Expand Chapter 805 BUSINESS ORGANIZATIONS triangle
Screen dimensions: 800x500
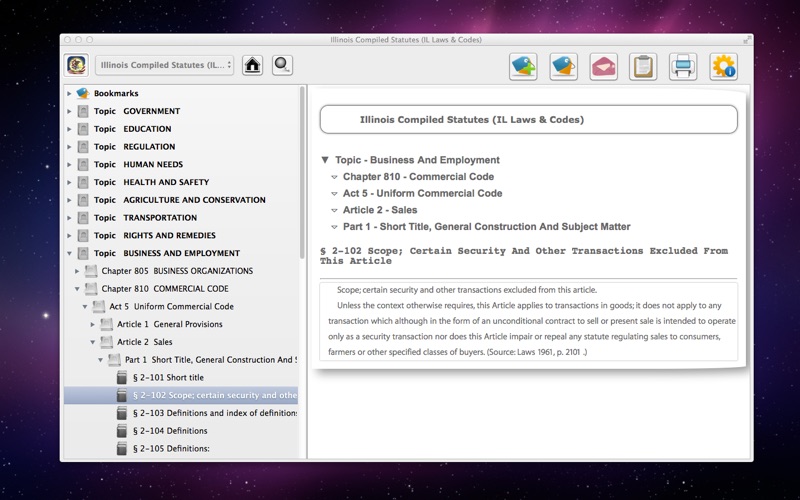pos(77,271)
